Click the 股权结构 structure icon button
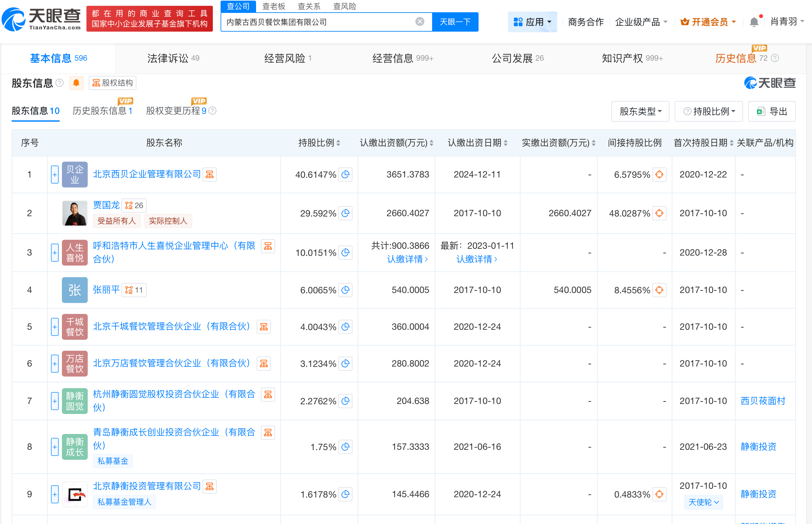812x524 pixels. coord(112,83)
